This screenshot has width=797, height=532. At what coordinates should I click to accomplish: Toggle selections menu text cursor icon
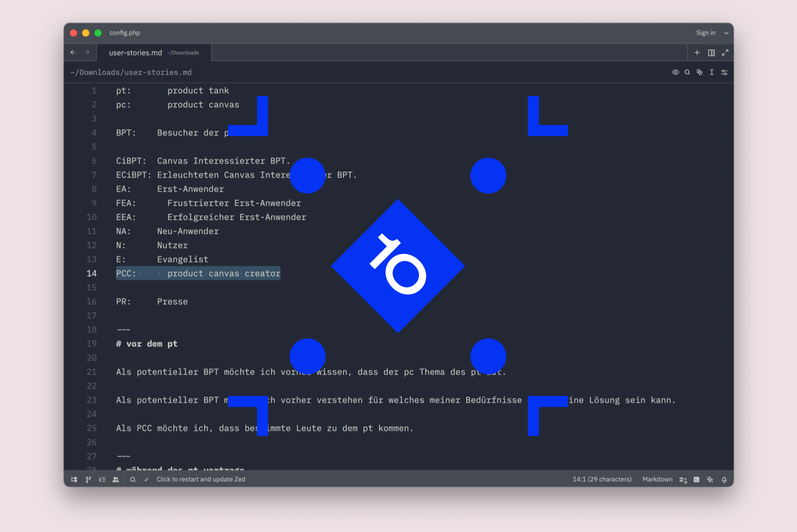click(x=712, y=72)
